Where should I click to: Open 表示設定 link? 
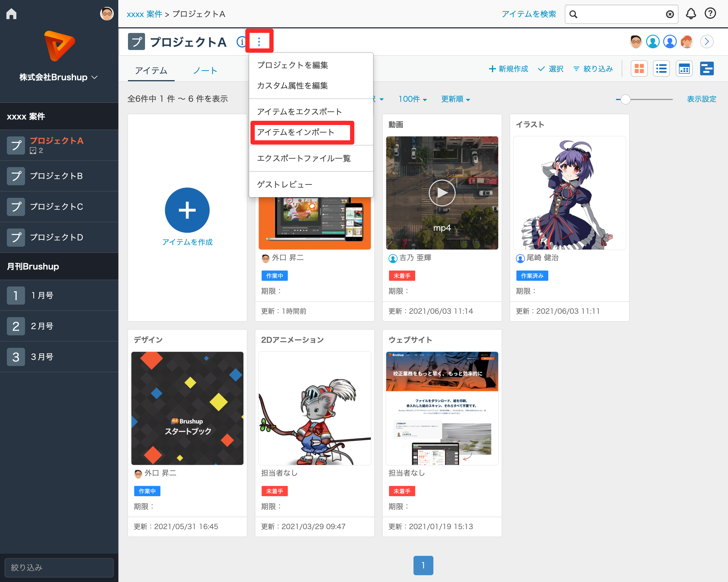coord(701,99)
